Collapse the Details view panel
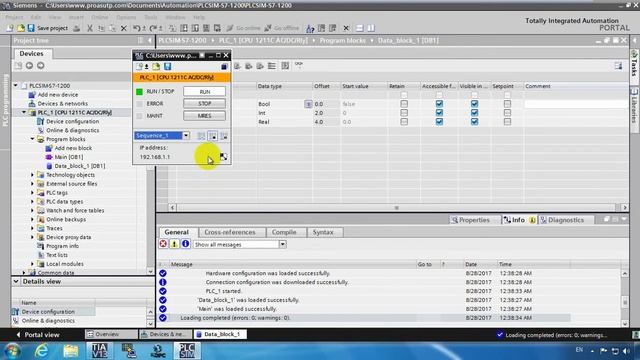This screenshot has height=360, width=640. tap(16, 282)
